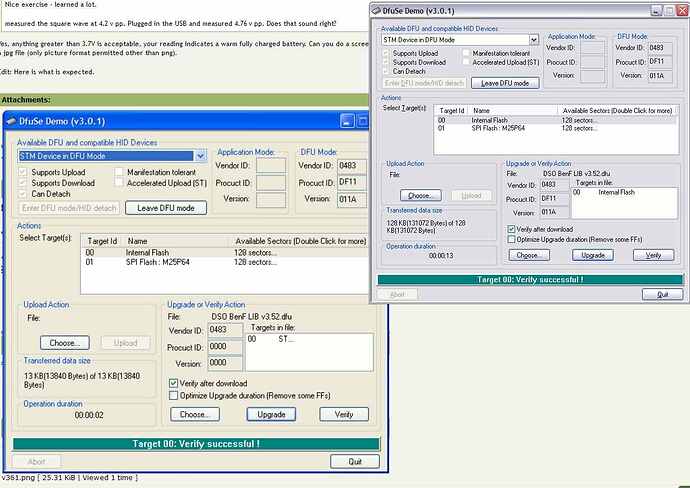Image resolution: width=690 pixels, height=488 pixels.
Task: Click disabled Upload button in lower-left window
Action: click(x=126, y=342)
